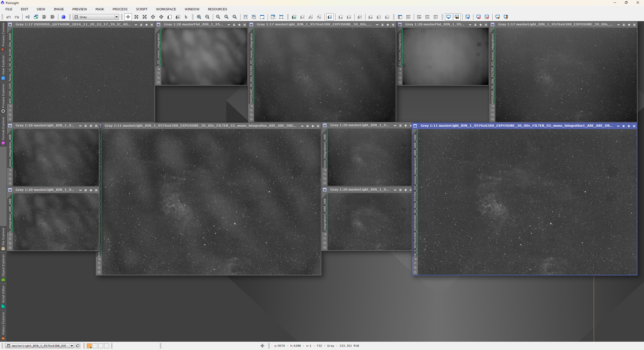Click the first monitor with red X

click(478, 17)
